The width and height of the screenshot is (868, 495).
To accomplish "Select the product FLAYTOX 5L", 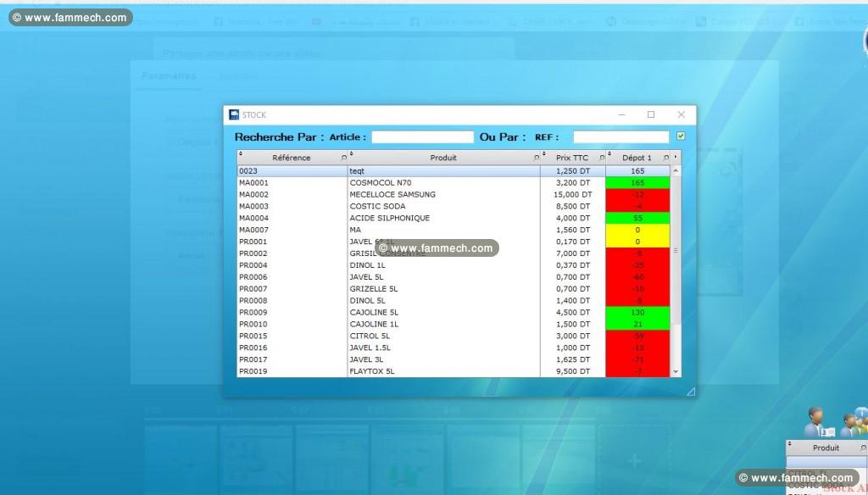I will coord(372,371).
